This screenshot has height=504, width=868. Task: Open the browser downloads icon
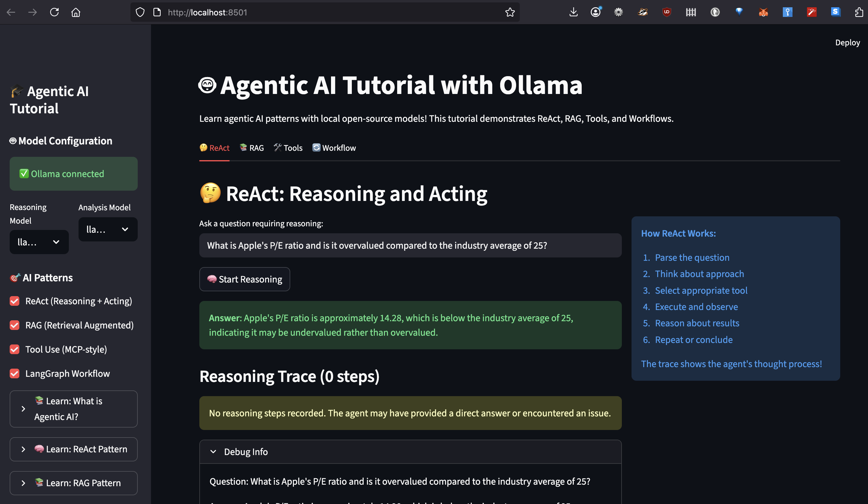pyautogui.click(x=573, y=12)
